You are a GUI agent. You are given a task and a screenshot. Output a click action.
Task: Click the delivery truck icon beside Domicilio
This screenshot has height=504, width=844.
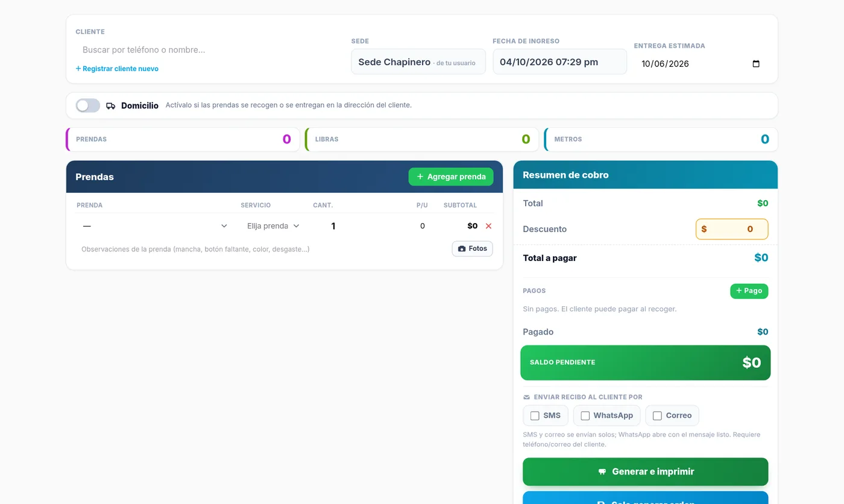point(110,106)
